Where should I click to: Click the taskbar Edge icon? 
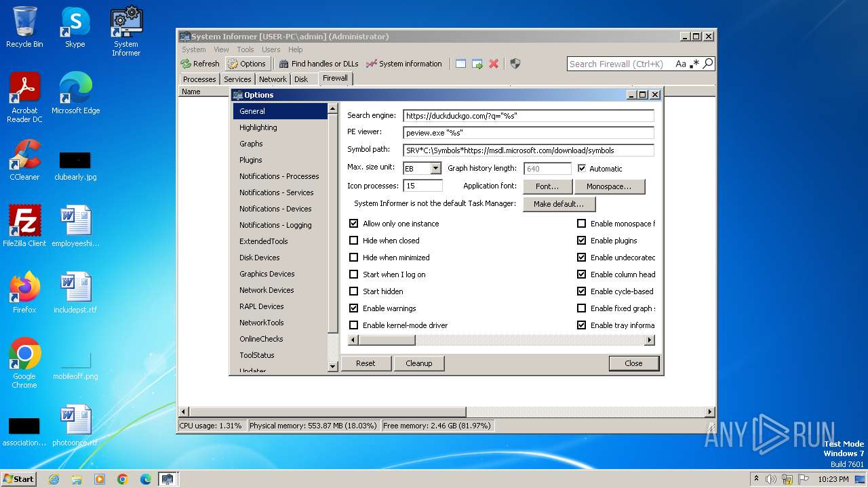[x=146, y=479]
